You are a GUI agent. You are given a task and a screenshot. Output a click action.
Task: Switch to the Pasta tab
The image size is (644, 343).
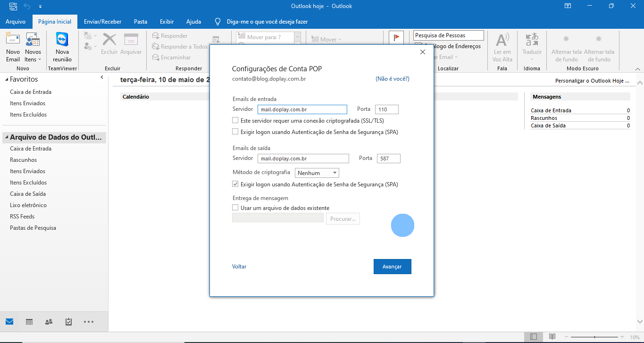point(141,22)
